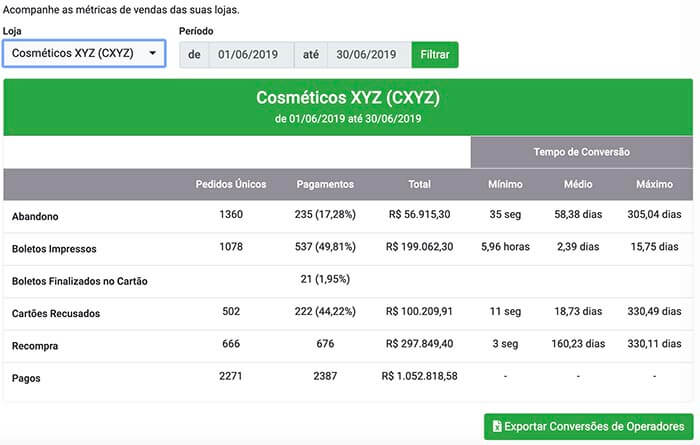
Task: Select the Boletos Impressos row label
Action: click(x=54, y=249)
